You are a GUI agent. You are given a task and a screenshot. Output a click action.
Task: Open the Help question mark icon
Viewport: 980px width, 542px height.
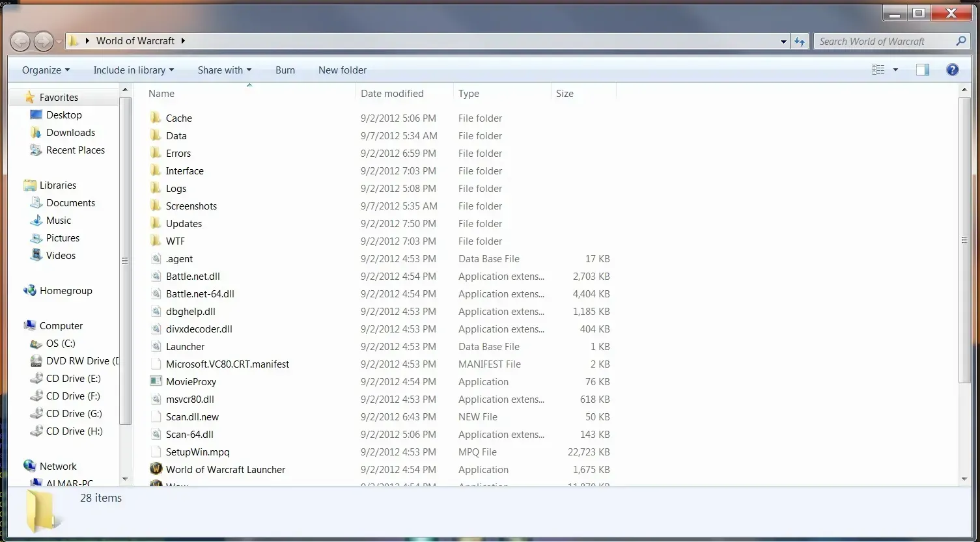(952, 70)
